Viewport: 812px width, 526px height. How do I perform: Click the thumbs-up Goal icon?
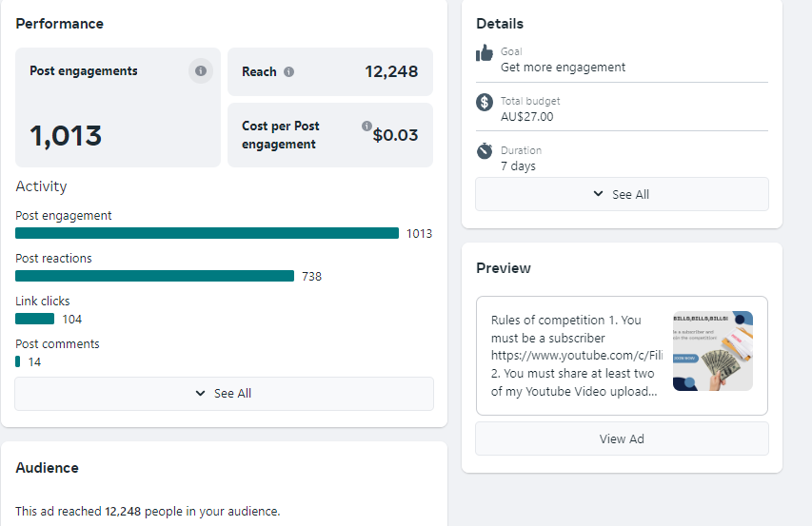pos(485,53)
